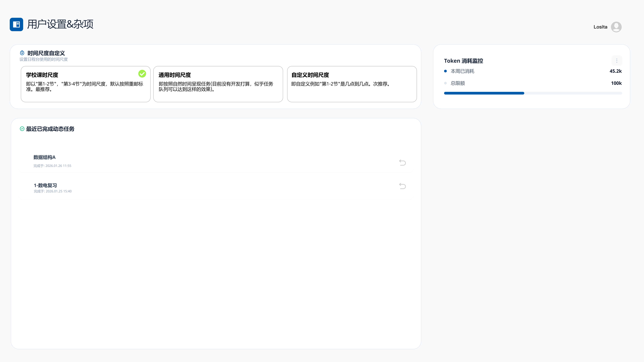Undo completion of 1-数电复习 task
This screenshot has width=644, height=362.
(x=402, y=186)
